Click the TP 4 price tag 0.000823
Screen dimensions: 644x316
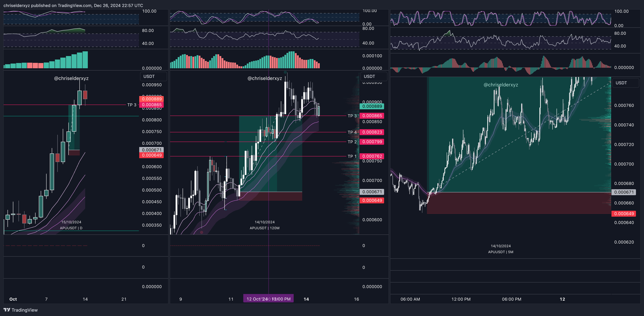tap(372, 132)
